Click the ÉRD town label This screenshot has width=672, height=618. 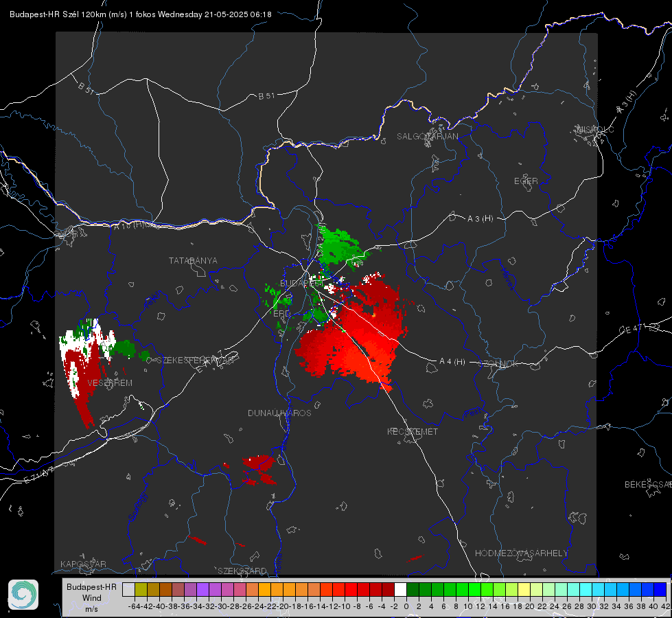281,314
